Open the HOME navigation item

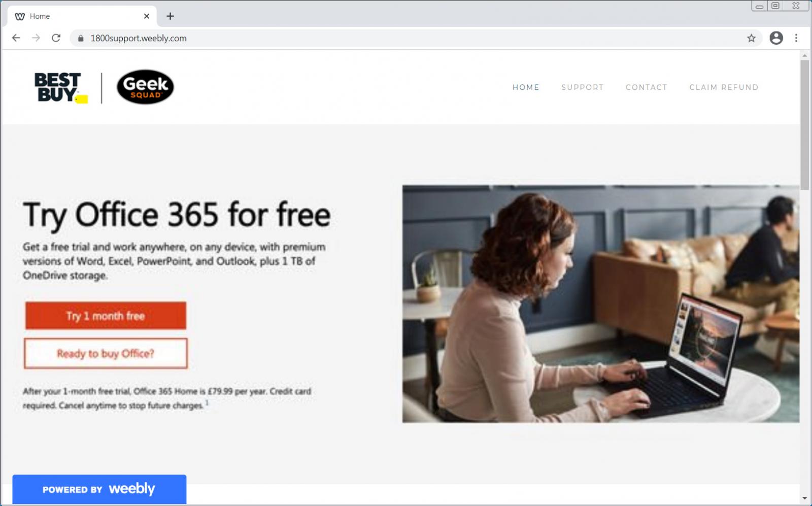coord(526,87)
